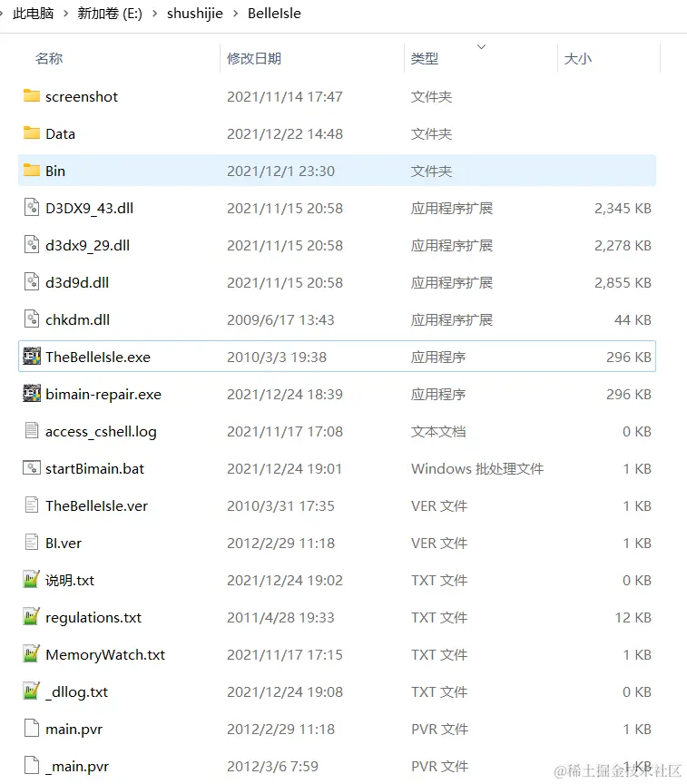This screenshot has height=784, width=687.
Task: Select the Data folder name
Action: (60, 134)
